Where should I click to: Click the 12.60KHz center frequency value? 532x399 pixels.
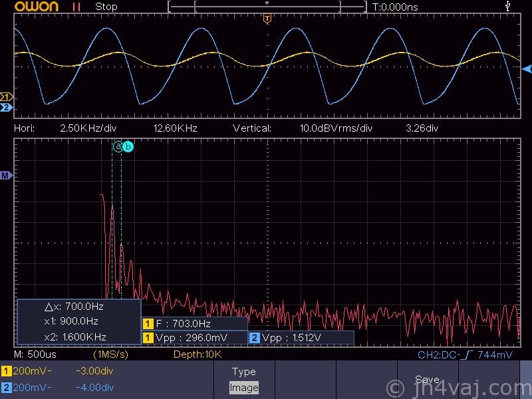pyautogui.click(x=176, y=128)
